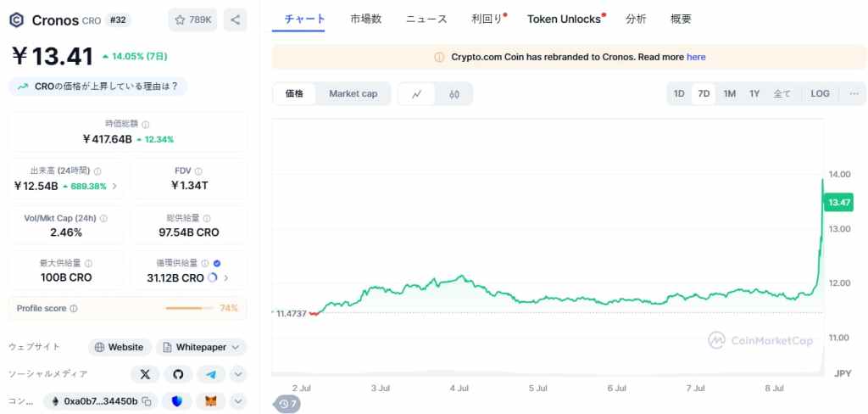Image resolution: width=868 pixels, height=414 pixels.
Task: Click the 総供給量 info icon
Action: pos(207,218)
